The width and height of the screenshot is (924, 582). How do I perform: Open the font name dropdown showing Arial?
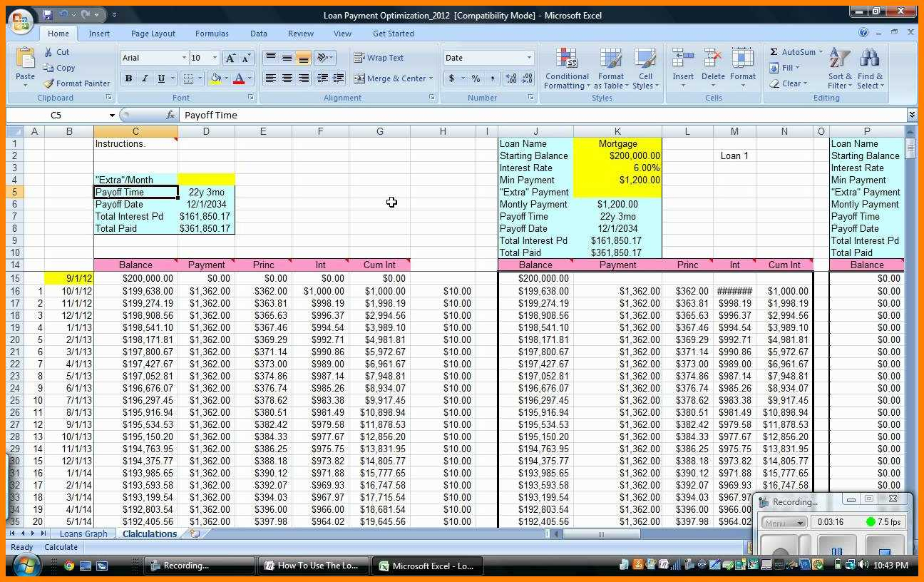(x=183, y=58)
